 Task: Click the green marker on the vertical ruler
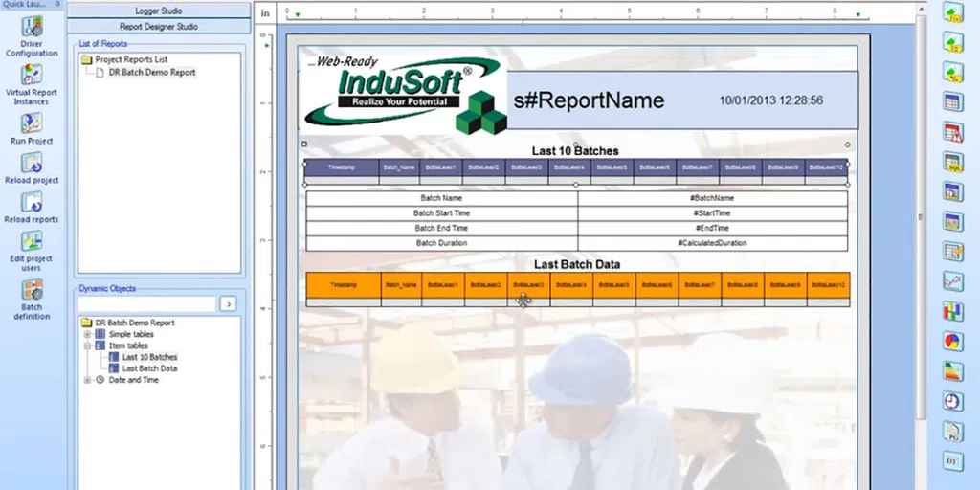click(267, 45)
